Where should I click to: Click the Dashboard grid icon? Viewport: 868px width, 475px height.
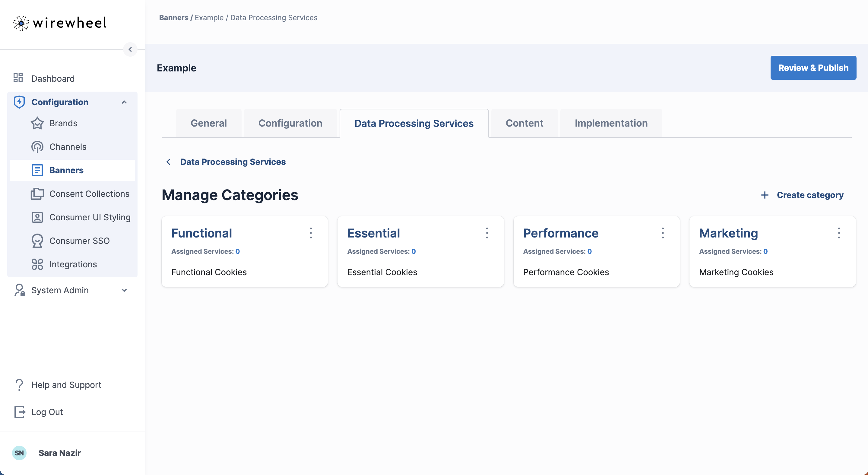(18, 78)
